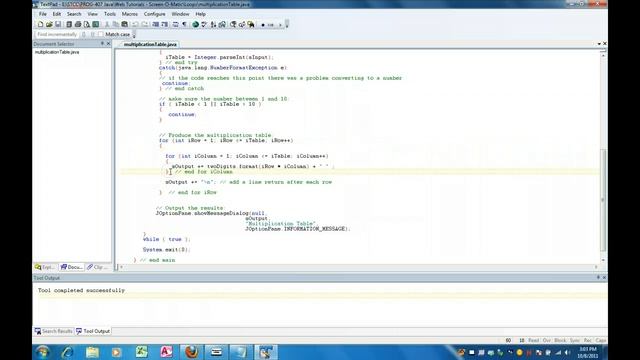Click the Cut scissors icon
This screenshot has width=640, height=360.
point(107,24)
